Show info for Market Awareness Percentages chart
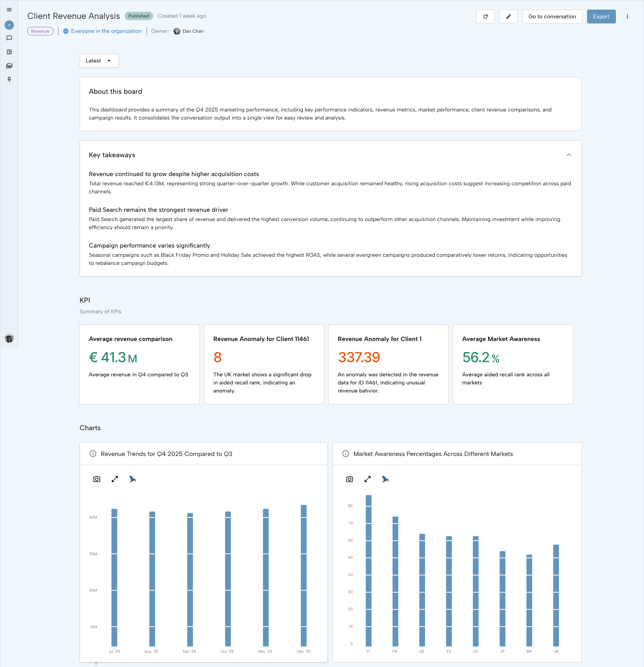 pyautogui.click(x=345, y=454)
